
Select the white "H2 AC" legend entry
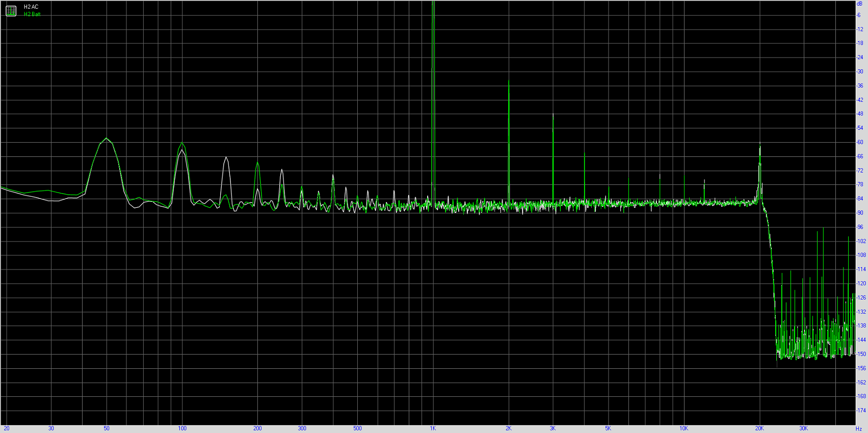[x=31, y=7]
